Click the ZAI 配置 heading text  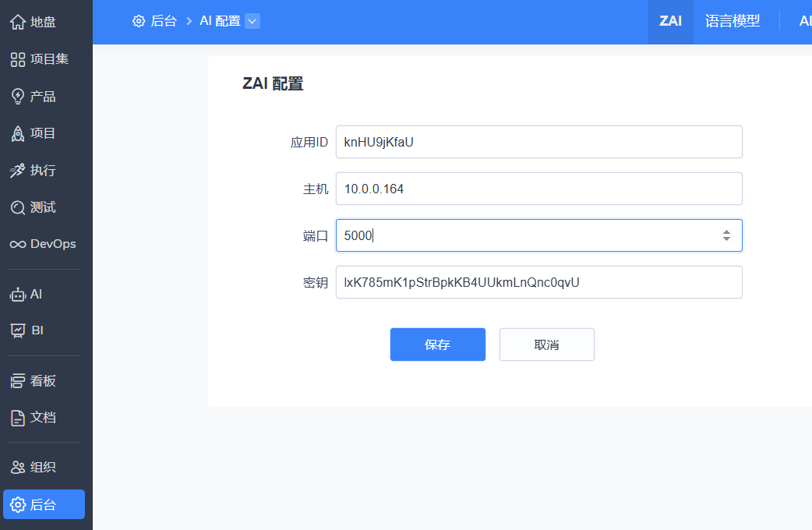coord(273,83)
